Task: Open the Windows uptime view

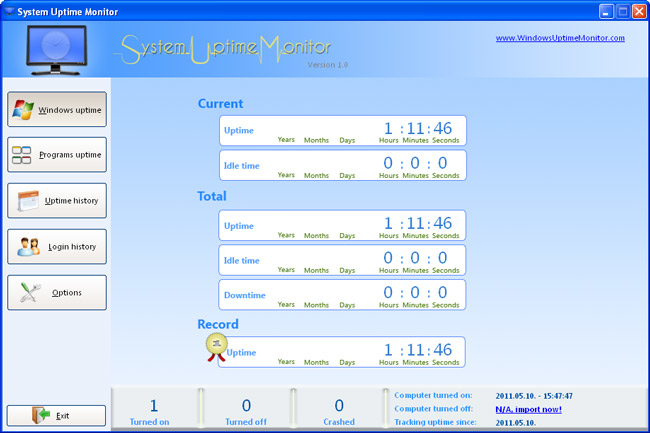Action: 57,109
